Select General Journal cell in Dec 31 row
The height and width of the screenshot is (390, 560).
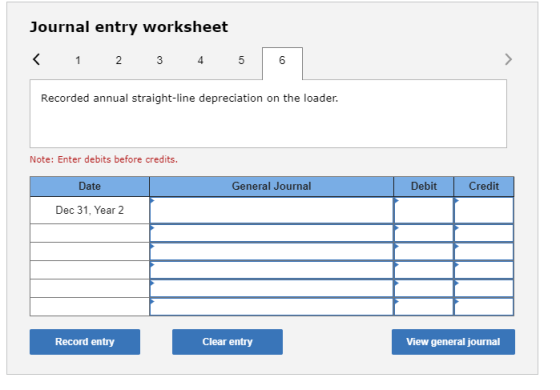[x=271, y=210]
